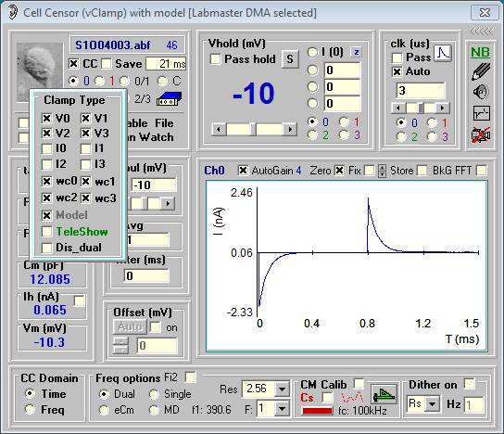504x434 pixels.
Task: Click the Dither Hz input field
Action: (474, 404)
